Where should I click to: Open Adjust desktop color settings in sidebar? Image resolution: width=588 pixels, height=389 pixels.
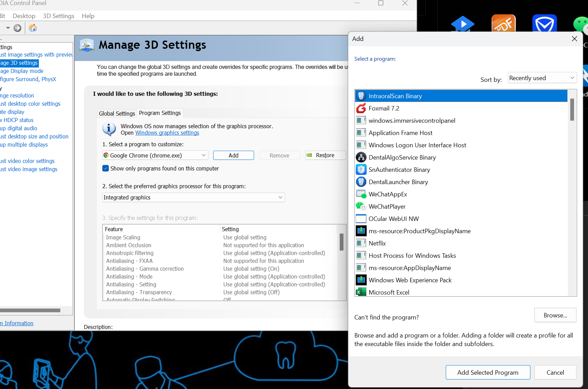pyautogui.click(x=30, y=104)
